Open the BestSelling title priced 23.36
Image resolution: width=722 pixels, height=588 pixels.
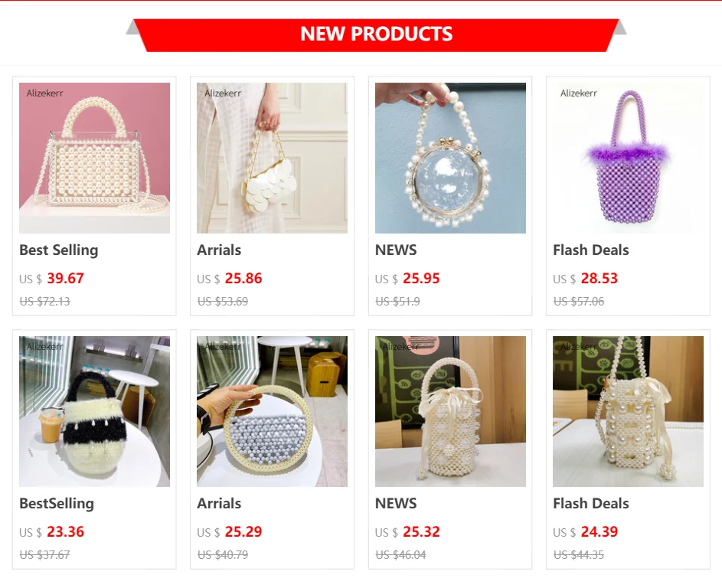point(57,503)
